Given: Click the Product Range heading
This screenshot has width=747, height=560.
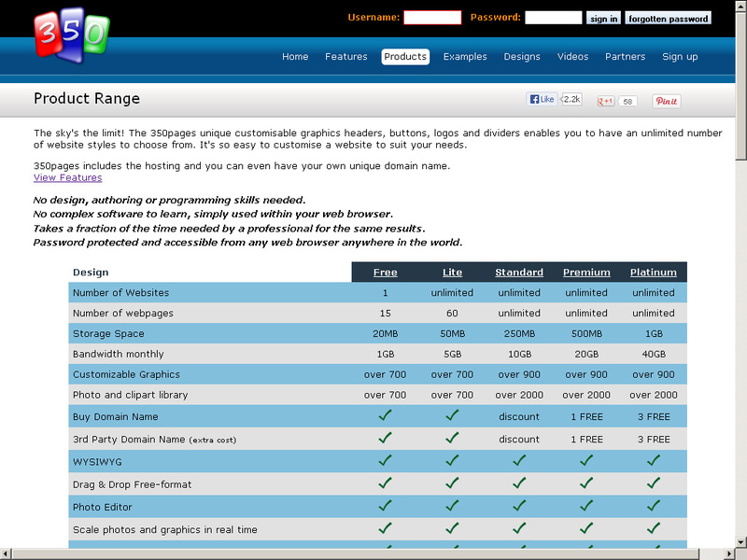Looking at the screenshot, I should point(87,98).
